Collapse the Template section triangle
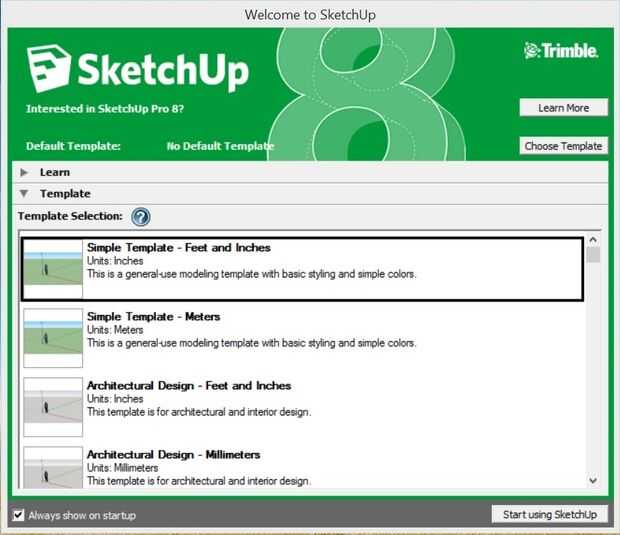Screen dimensions: 620x535 tap(24, 194)
